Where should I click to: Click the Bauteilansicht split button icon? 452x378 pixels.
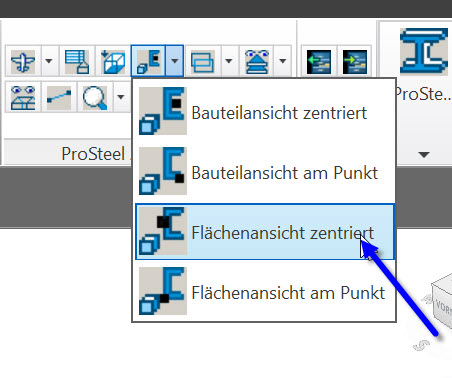click(x=148, y=61)
